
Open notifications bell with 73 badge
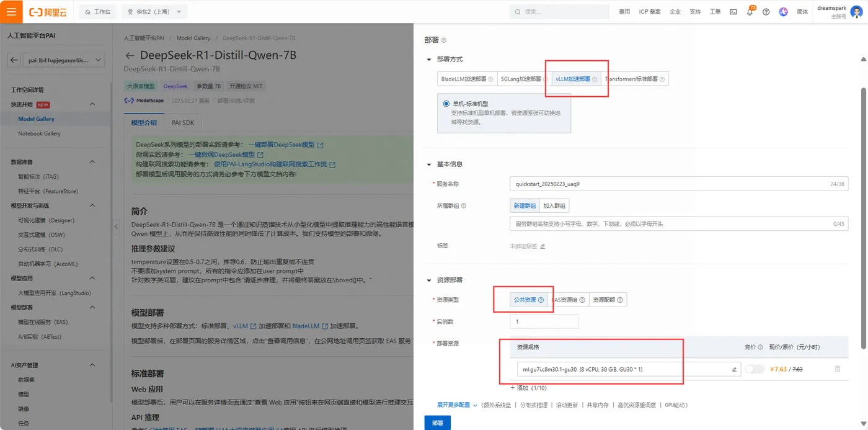[750, 12]
